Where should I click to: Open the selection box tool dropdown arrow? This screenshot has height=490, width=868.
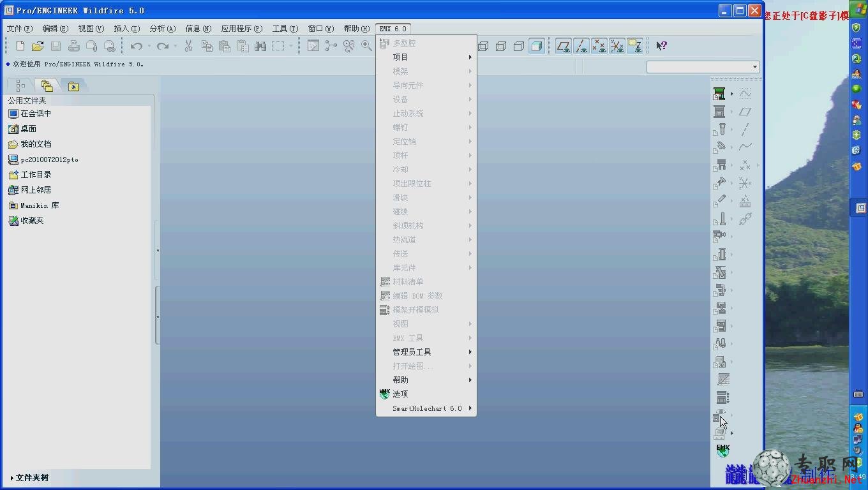(291, 46)
